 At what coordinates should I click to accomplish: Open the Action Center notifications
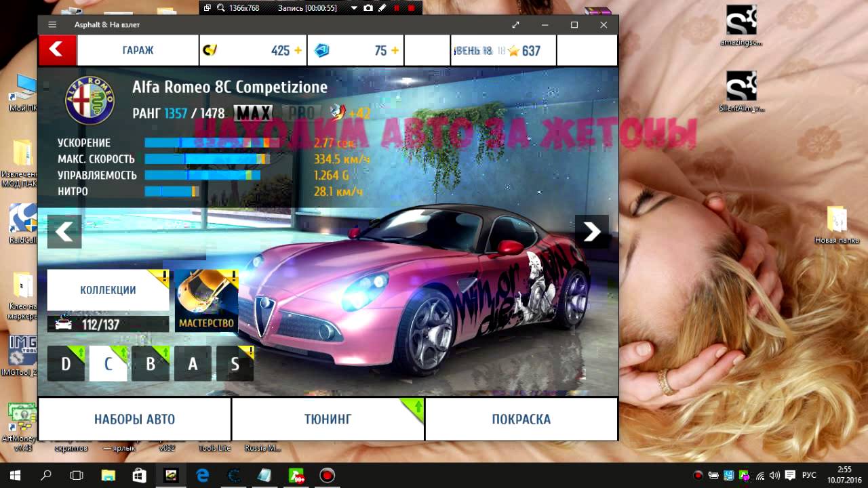coord(789,476)
